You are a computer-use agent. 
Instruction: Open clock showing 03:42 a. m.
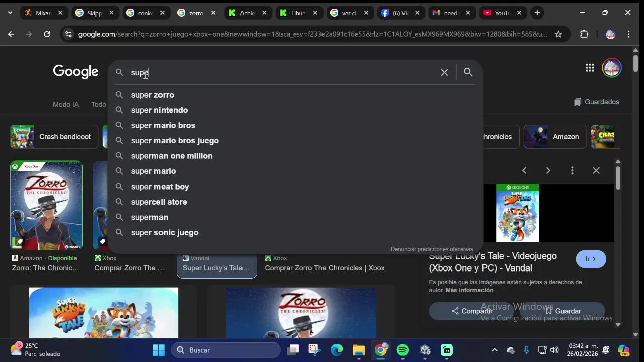(x=583, y=350)
